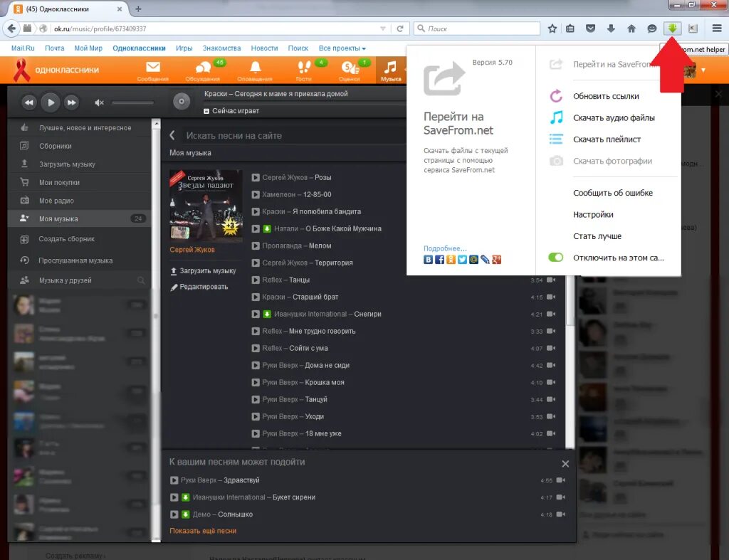This screenshot has width=729, height=560.
Task: Open Firefox downloads arrow icon
Action: click(x=611, y=28)
